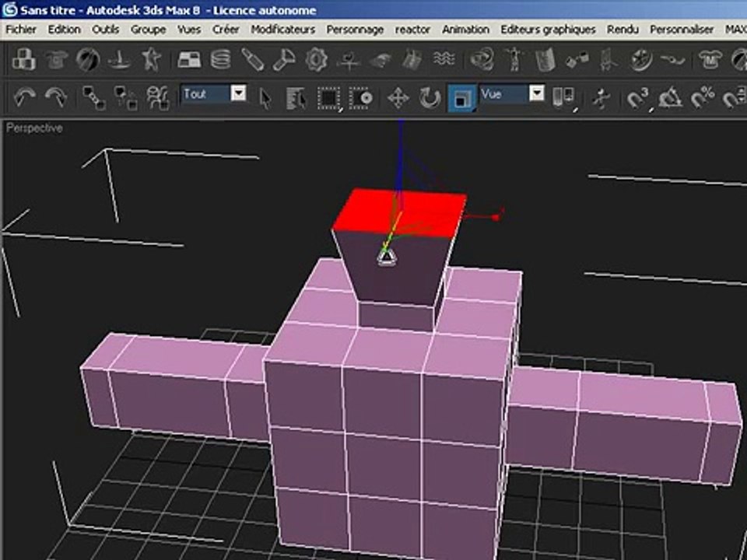This screenshot has width=747, height=560.
Task: Open the Modificateurs menu
Action: pyautogui.click(x=283, y=30)
